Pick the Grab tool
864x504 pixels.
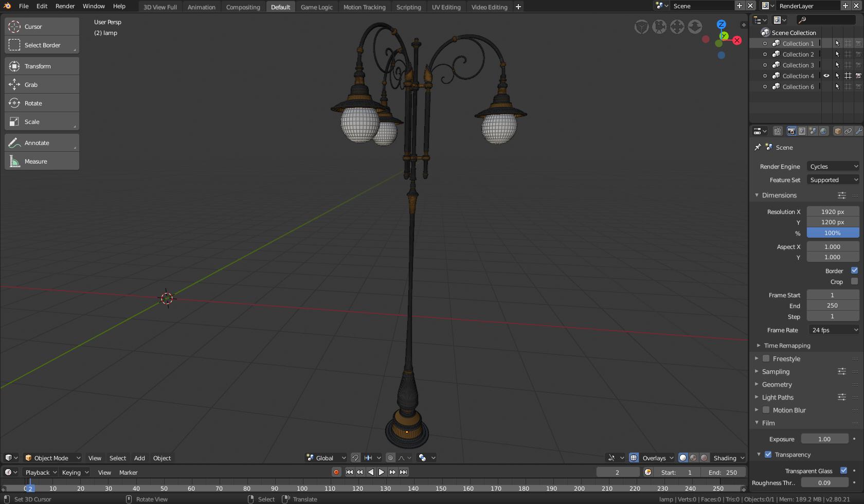click(42, 85)
